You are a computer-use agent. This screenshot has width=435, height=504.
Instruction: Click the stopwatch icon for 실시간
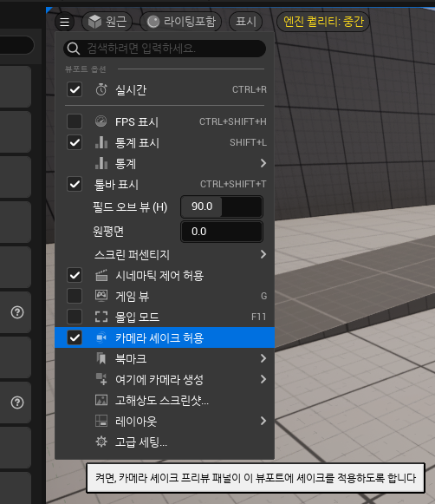pos(101,89)
